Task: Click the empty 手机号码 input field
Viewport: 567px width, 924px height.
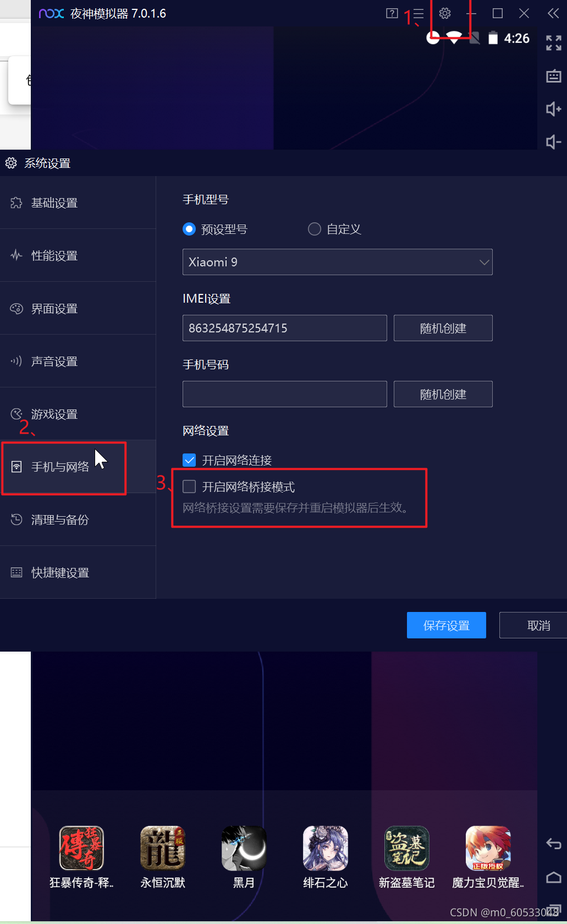Action: pyautogui.click(x=285, y=394)
